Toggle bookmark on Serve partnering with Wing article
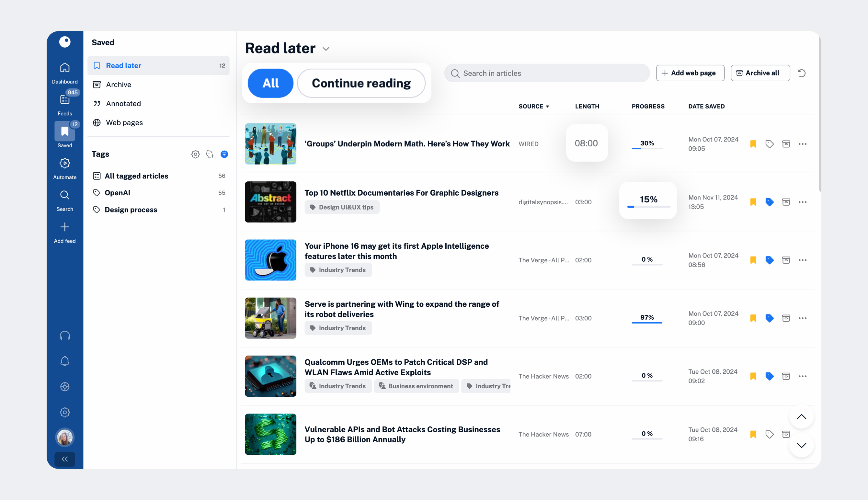This screenshot has width=868, height=500. [753, 318]
